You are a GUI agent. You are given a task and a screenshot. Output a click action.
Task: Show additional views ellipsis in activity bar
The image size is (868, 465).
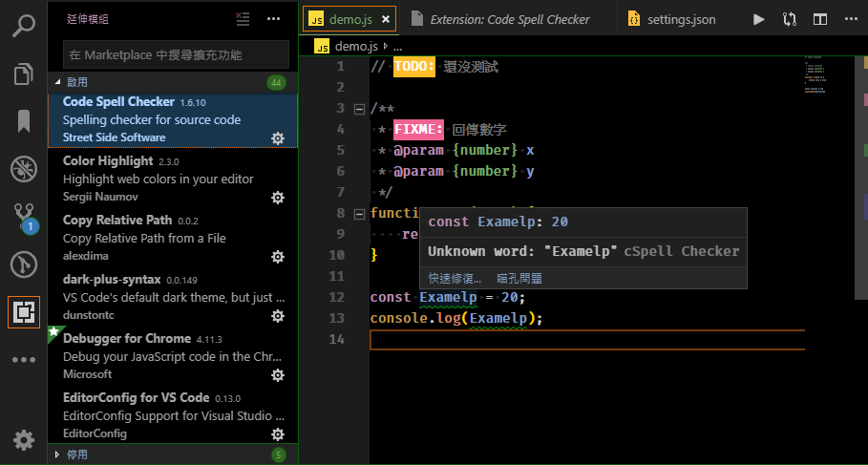pos(24,360)
